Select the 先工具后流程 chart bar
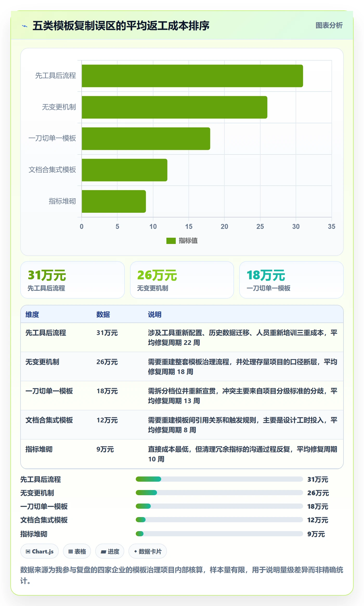 (192, 76)
